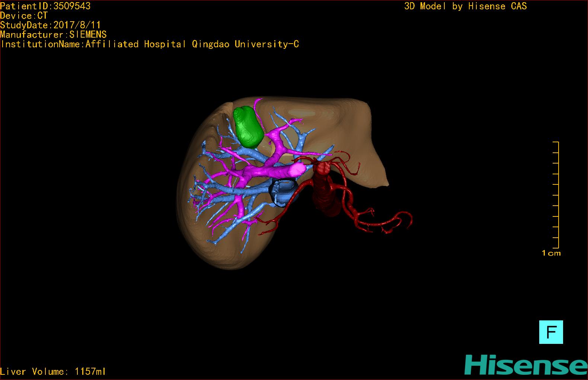Click the Liver Volume: 1157ml readout
Viewport: 588px width, 380px height.
point(53,371)
